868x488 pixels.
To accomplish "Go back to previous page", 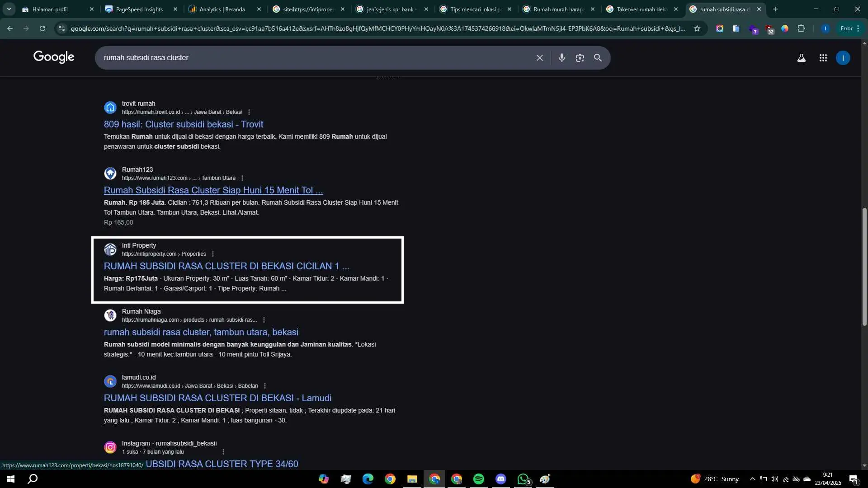I will click(10, 28).
